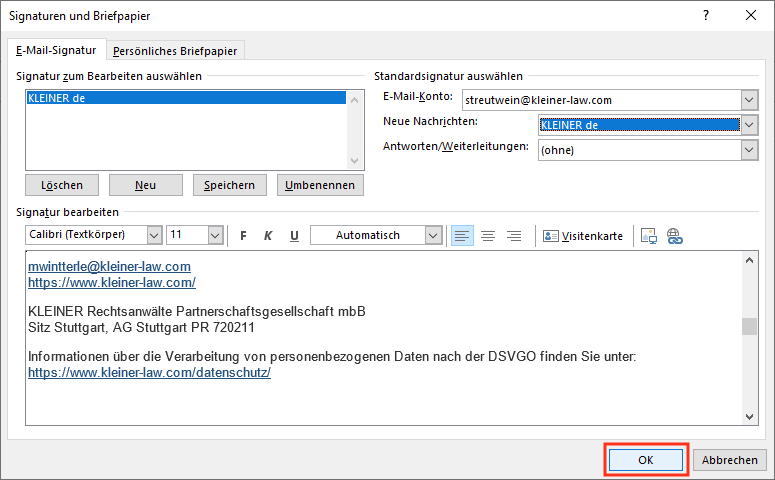The height and width of the screenshot is (480, 775).
Task: Click the Neu signature button
Action: pos(146,185)
